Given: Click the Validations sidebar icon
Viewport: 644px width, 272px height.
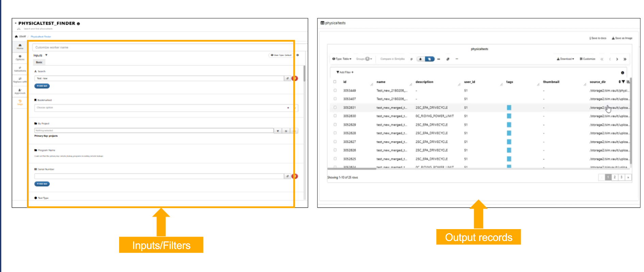Looking at the screenshot, I should tap(20, 69).
